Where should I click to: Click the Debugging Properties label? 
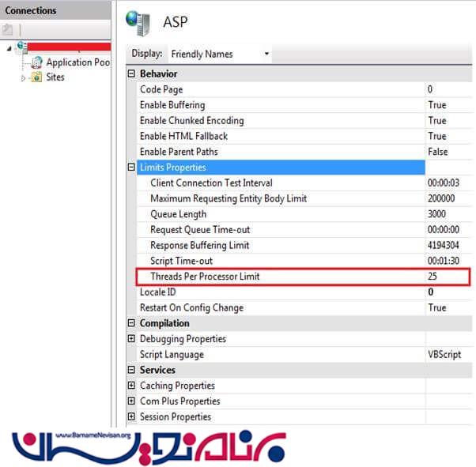183,339
